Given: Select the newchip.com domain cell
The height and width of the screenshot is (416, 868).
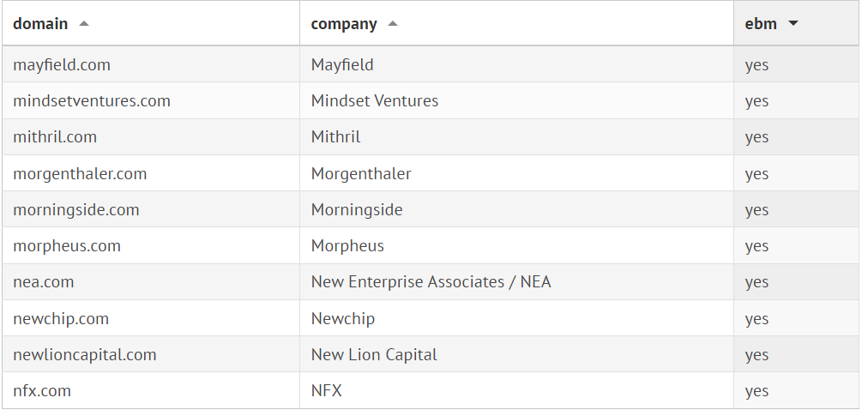Looking at the screenshot, I should [x=61, y=319].
